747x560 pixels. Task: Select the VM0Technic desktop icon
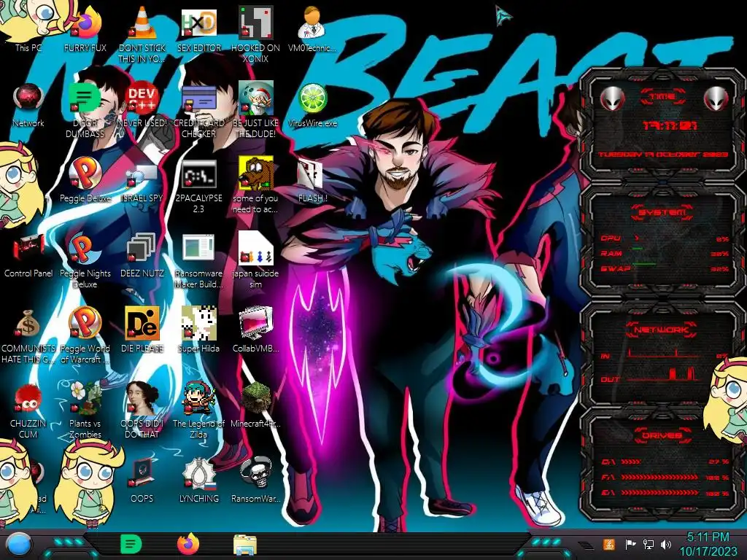312,28
